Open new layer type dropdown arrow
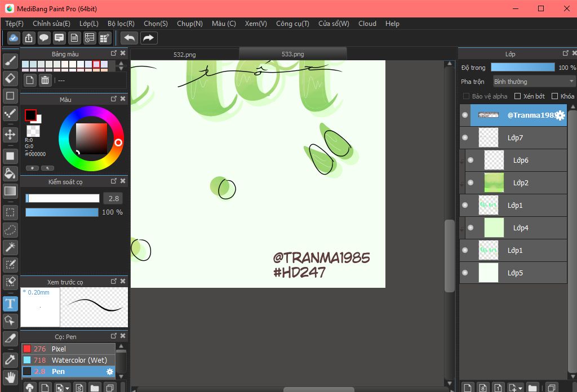The image size is (577, 392). pyautogui.click(x=520, y=388)
